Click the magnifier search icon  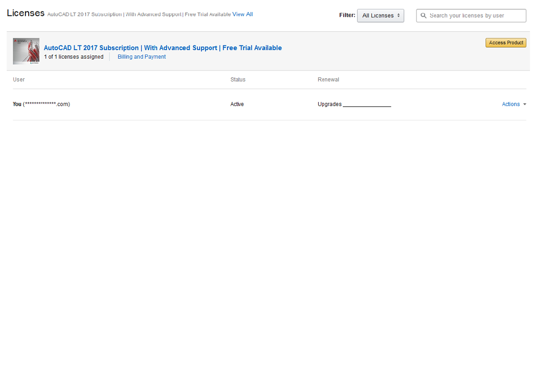(423, 15)
